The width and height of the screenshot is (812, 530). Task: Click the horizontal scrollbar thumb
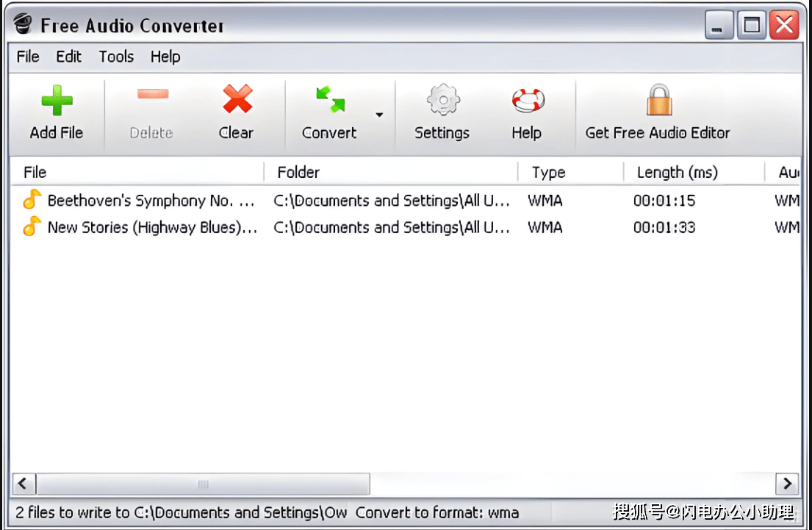pos(203,484)
